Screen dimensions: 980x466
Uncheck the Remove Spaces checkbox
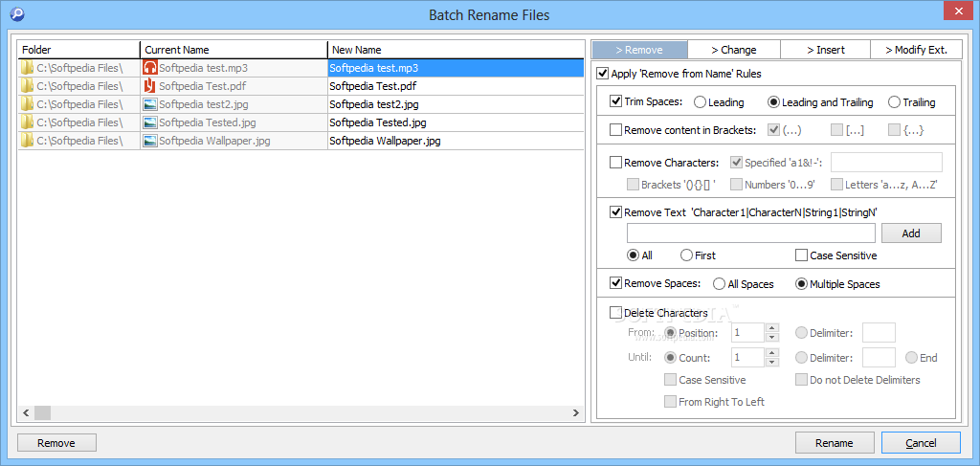(x=615, y=283)
